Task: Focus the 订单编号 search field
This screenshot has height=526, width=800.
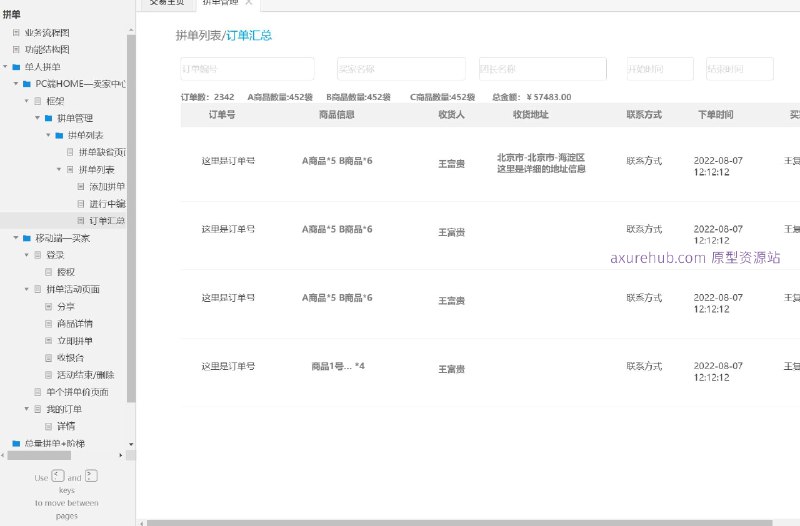Action: tap(247, 69)
